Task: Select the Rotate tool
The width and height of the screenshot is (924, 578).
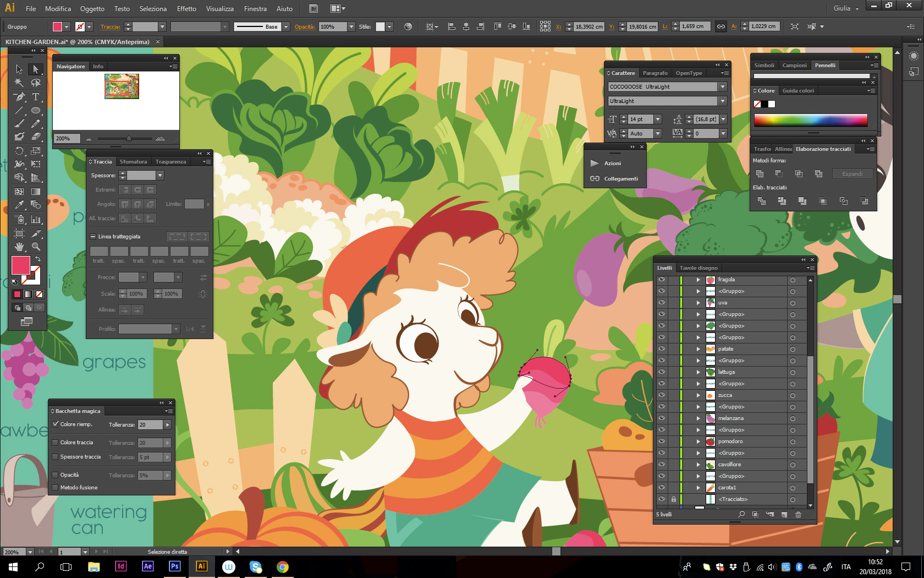Action: click(19, 150)
